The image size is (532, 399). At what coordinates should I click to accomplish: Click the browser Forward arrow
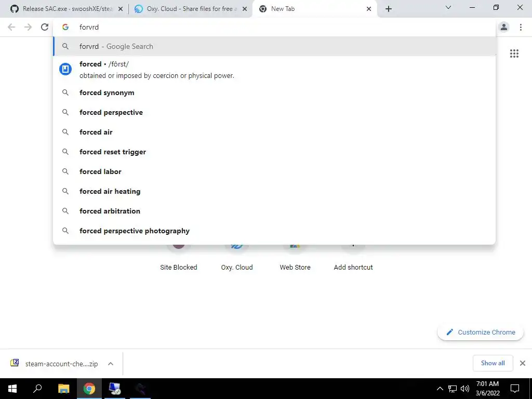coord(28,27)
